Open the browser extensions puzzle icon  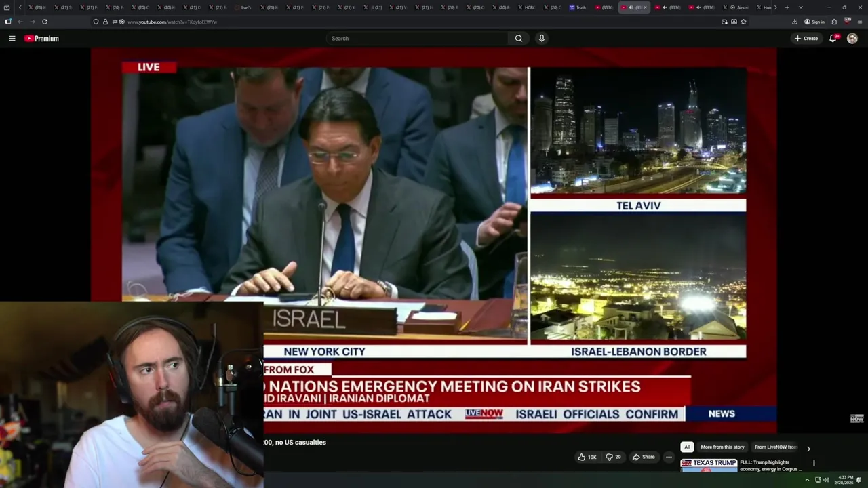tap(834, 22)
